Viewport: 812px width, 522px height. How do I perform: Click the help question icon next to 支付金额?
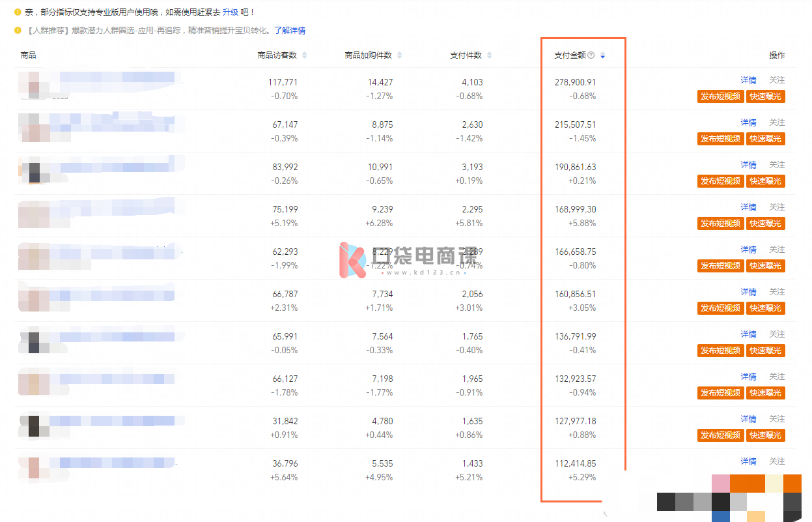point(591,55)
